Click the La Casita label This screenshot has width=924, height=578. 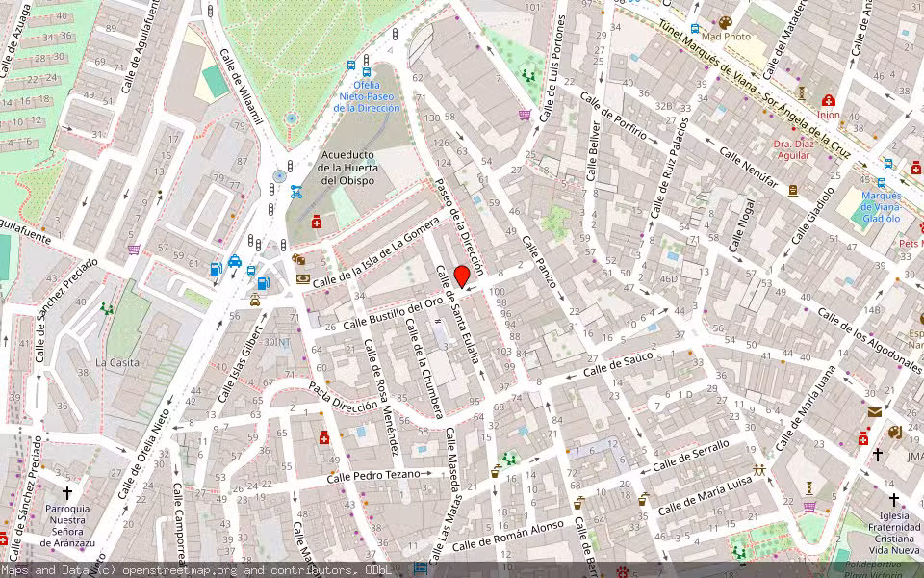(117, 362)
